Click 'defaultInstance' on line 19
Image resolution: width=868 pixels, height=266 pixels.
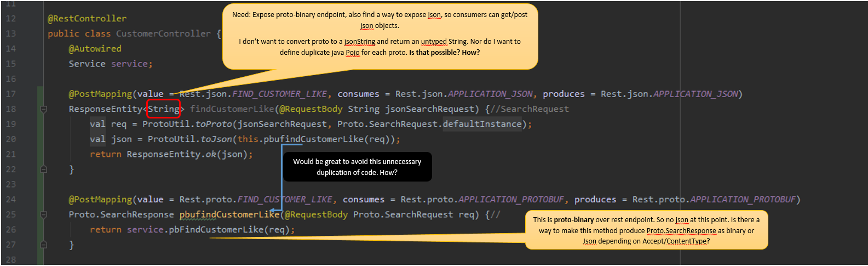click(482, 124)
